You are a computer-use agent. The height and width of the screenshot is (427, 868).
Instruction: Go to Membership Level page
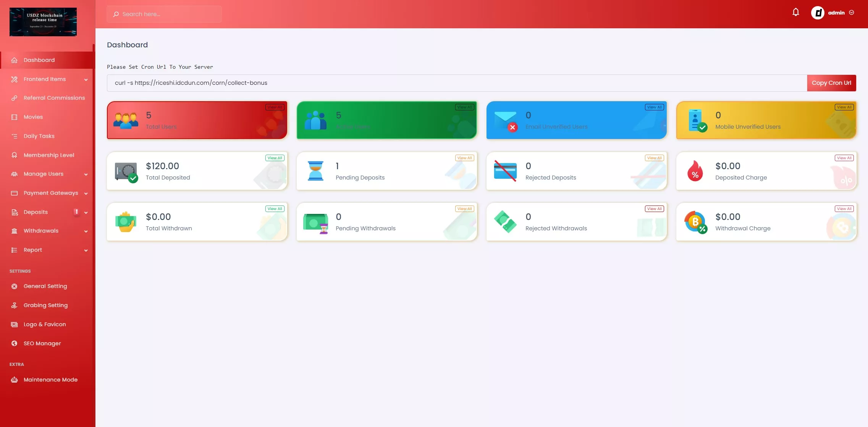tap(49, 155)
